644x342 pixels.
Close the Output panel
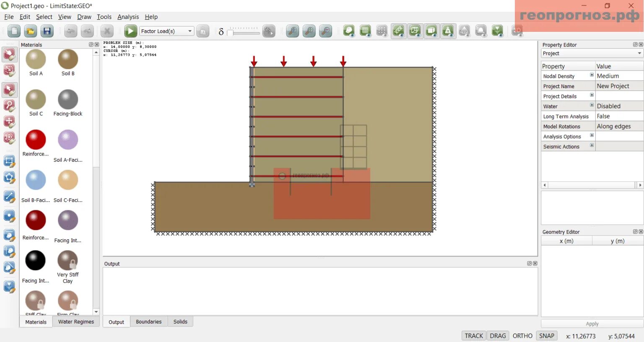535,264
